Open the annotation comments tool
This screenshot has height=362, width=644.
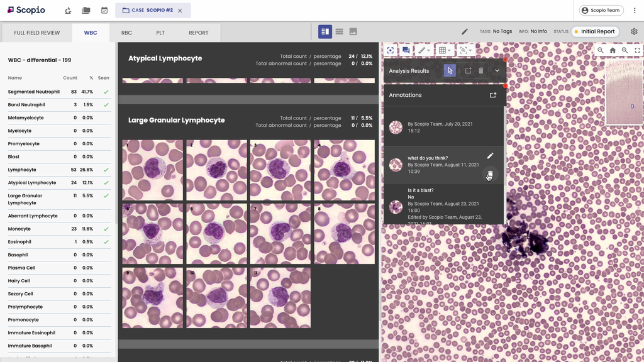(x=406, y=50)
